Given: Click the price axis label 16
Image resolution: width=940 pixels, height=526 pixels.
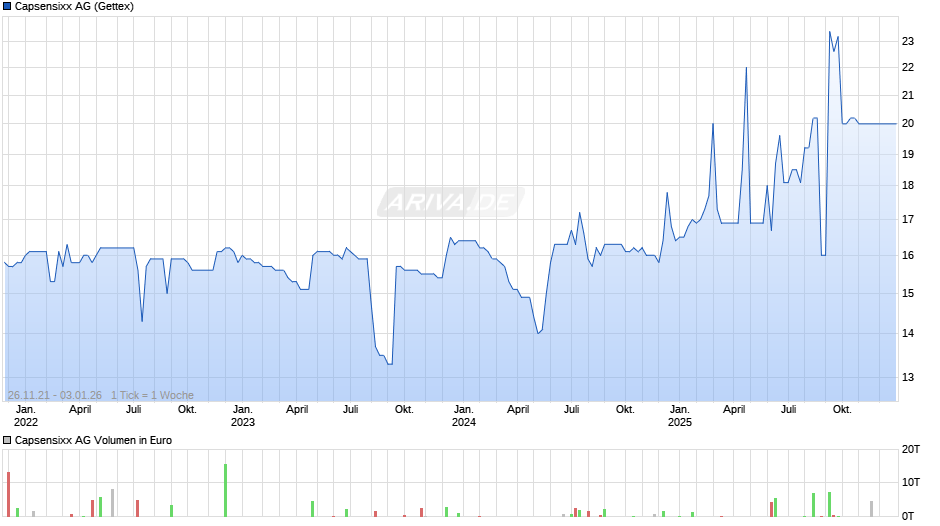Looking at the screenshot, I should (x=908, y=256).
